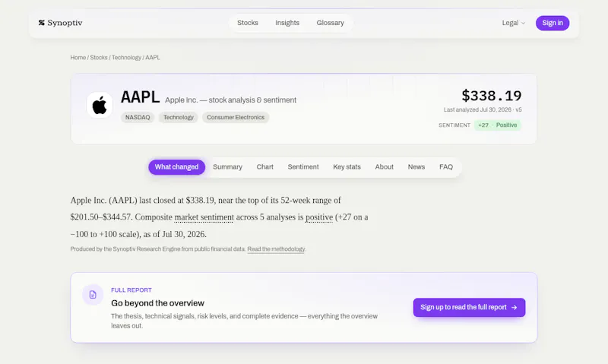Screen dimensions: 608x364
Task: Open the Legal dropdown menu
Action: coord(514,23)
